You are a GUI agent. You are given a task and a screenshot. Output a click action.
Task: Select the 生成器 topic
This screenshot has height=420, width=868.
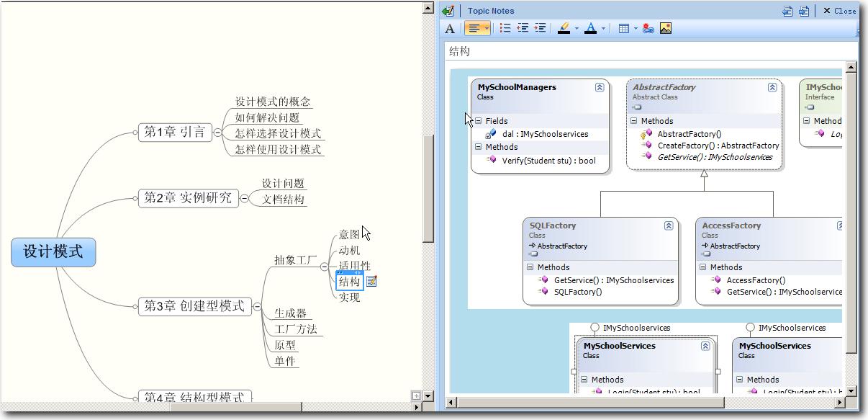pos(290,313)
